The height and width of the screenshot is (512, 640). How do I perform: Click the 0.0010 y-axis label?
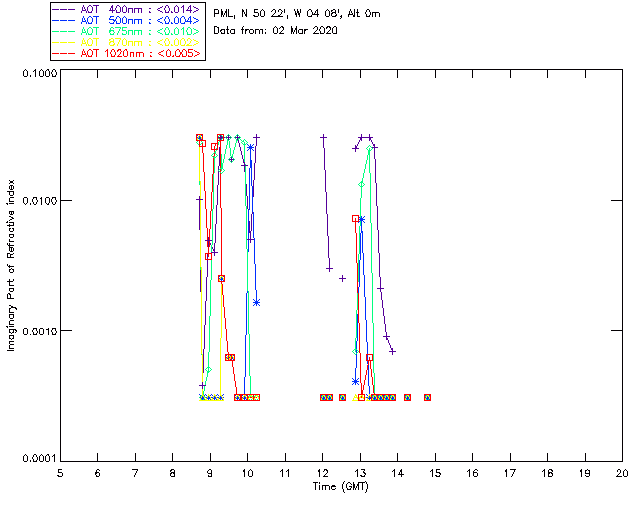coord(40,331)
